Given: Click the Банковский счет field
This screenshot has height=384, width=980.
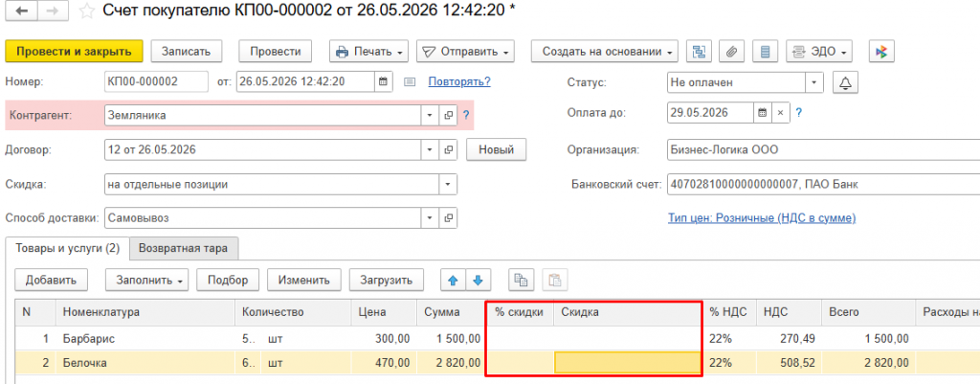Looking at the screenshot, I should click(823, 184).
